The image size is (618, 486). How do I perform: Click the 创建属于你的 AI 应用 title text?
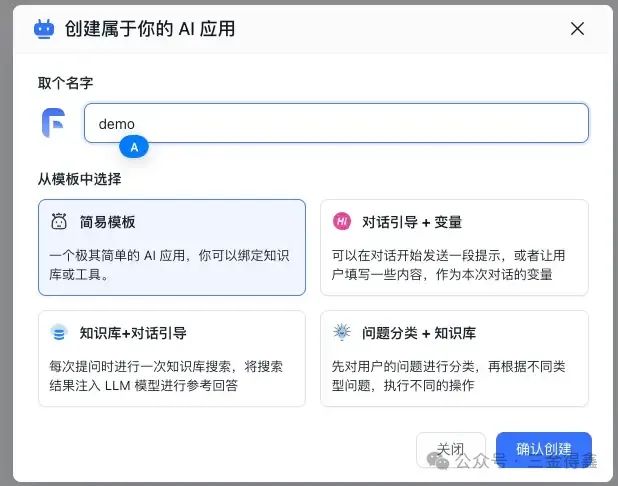[x=150, y=29]
